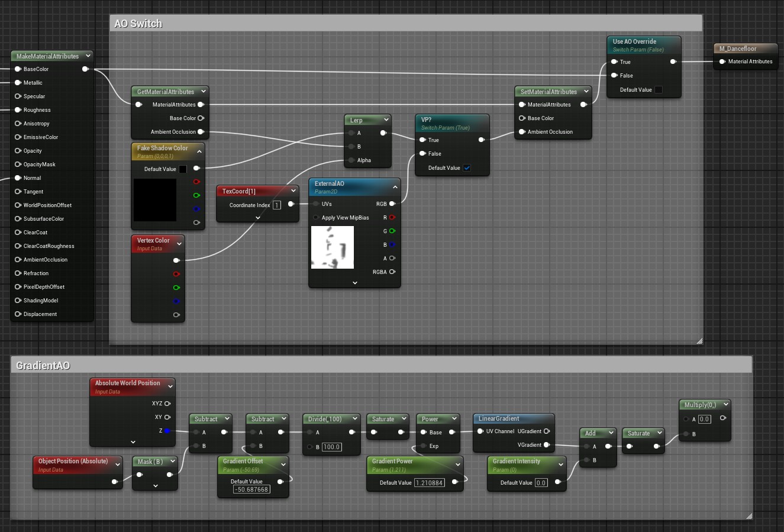Expand the TexCoord[1] node's bottom chevron
The width and height of the screenshot is (784, 532).
point(258,218)
